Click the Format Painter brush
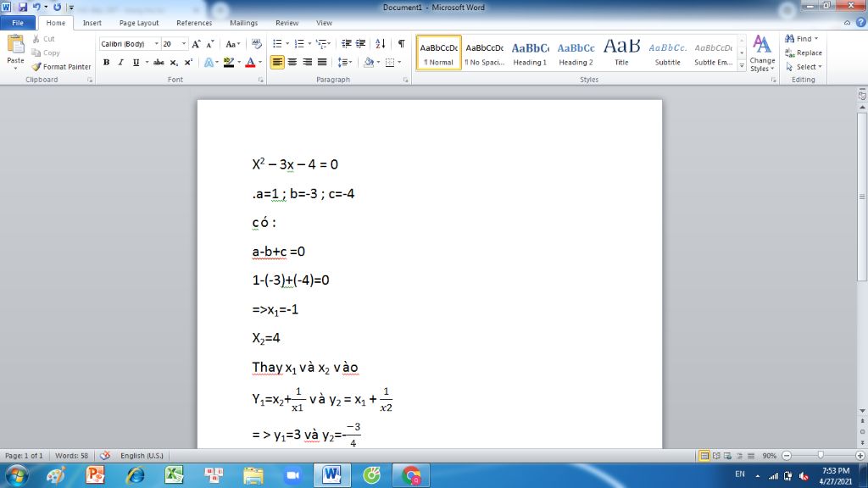 click(x=36, y=66)
